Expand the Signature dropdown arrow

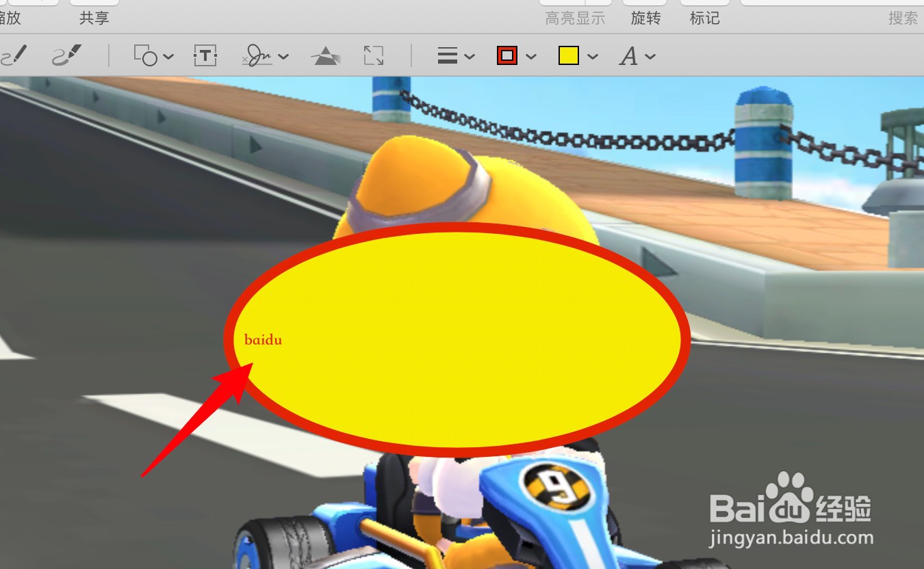(x=283, y=57)
